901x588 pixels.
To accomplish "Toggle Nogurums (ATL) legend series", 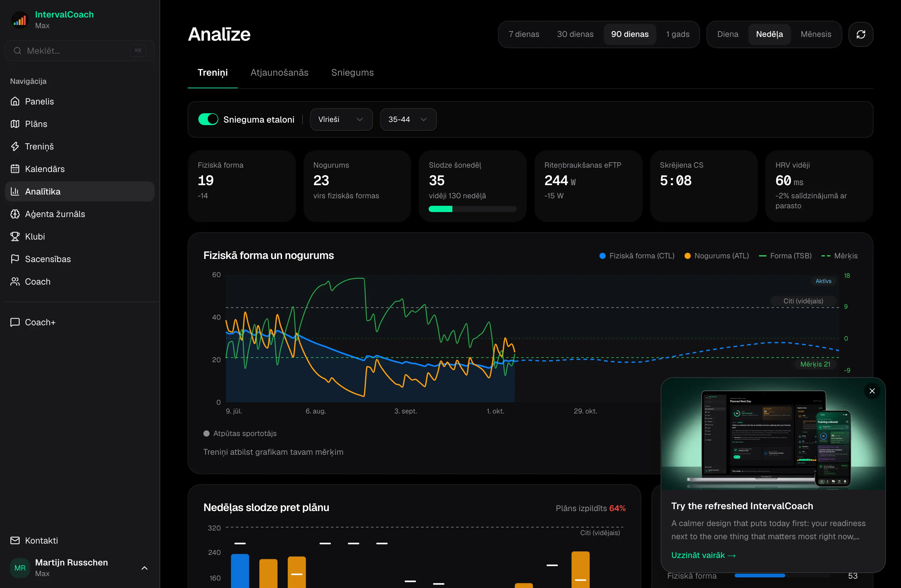I will click(716, 256).
